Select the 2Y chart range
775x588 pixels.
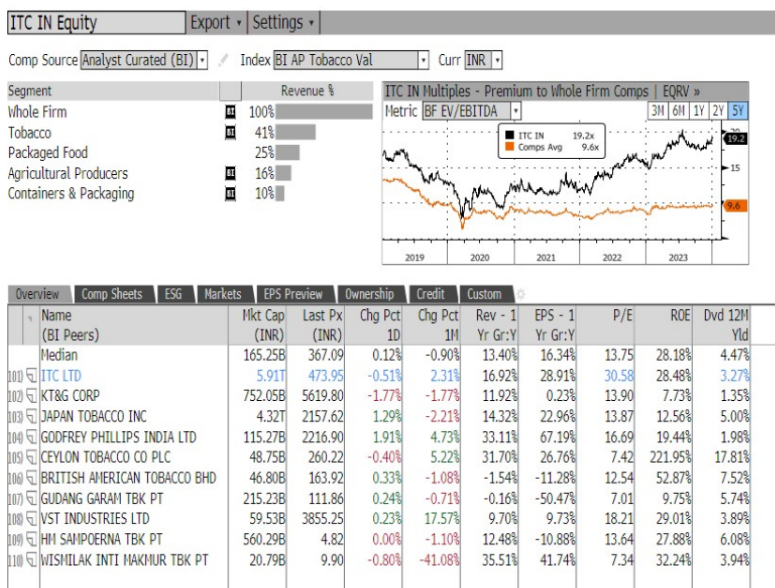click(718, 111)
